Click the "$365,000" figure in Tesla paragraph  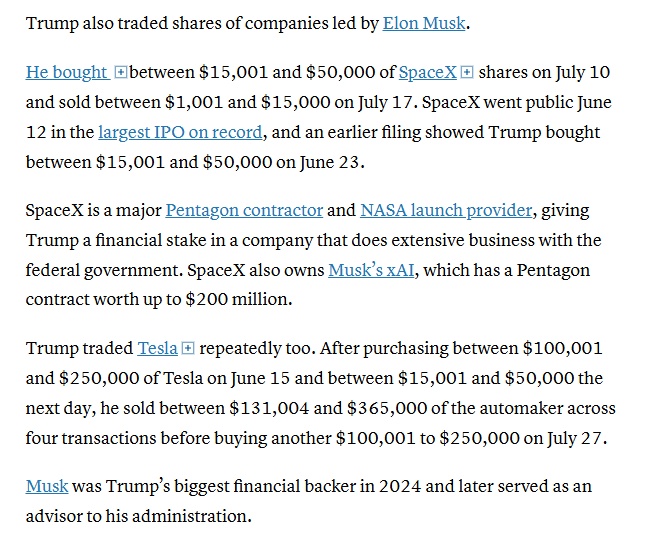pos(386,408)
